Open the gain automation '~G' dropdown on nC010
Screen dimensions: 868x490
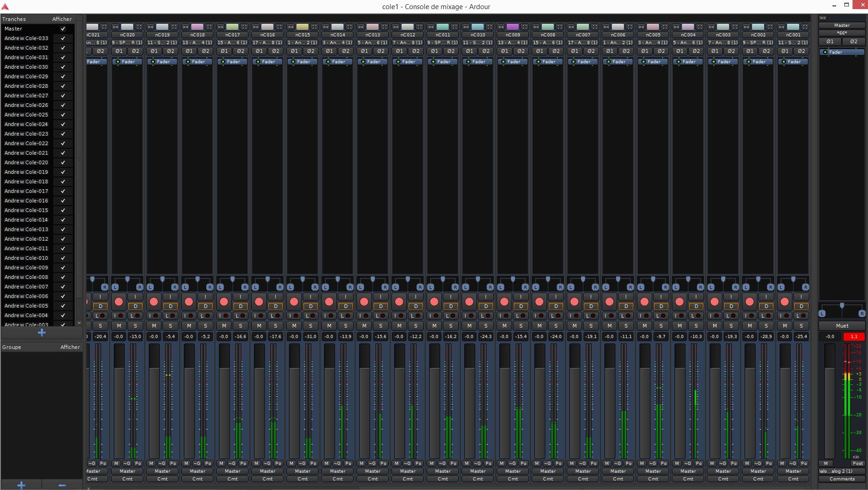(x=477, y=464)
